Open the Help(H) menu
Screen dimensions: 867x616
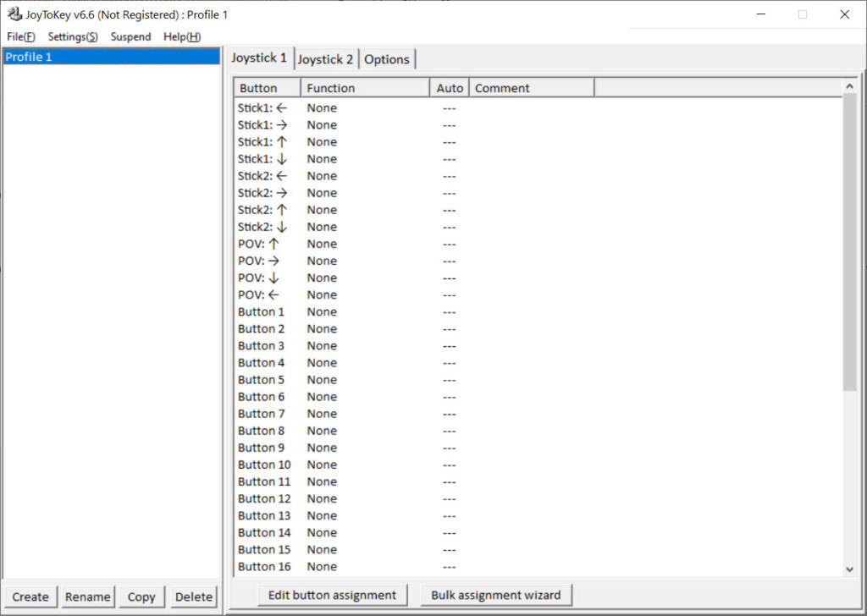182,37
